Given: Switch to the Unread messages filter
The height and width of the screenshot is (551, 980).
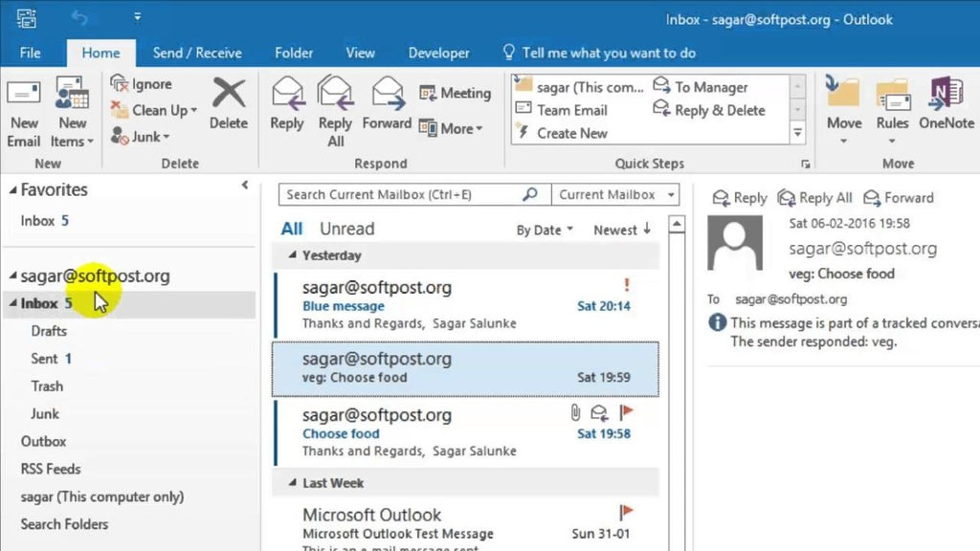Looking at the screenshot, I should tap(345, 228).
